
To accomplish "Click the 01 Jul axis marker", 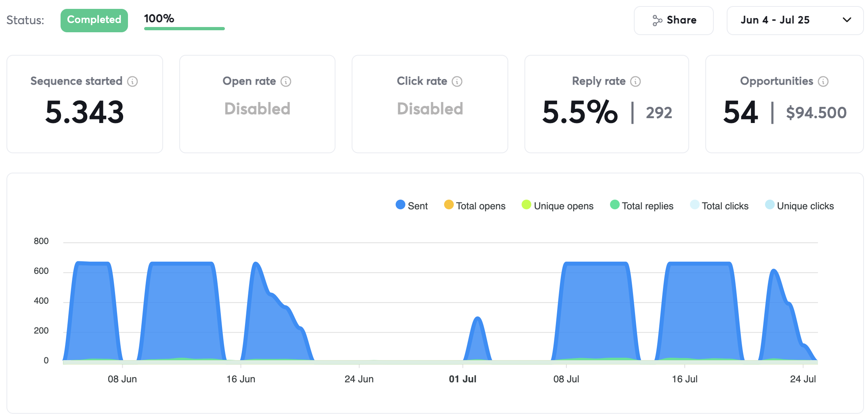I will point(463,379).
